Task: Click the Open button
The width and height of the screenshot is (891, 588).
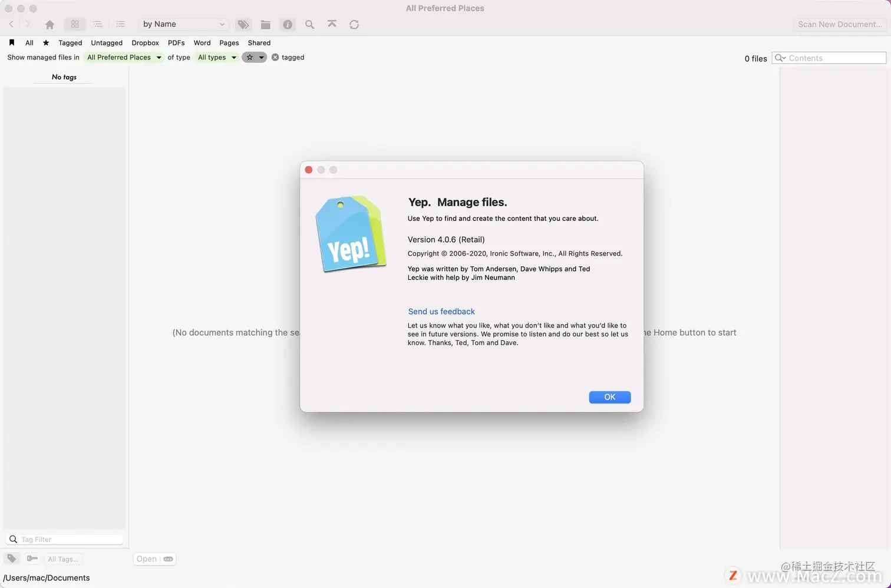Action: click(x=147, y=559)
